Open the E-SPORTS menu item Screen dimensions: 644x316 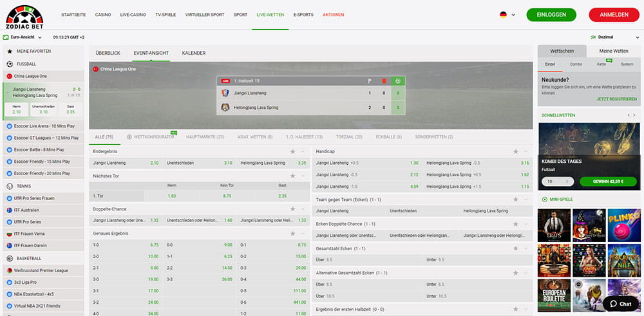(303, 15)
